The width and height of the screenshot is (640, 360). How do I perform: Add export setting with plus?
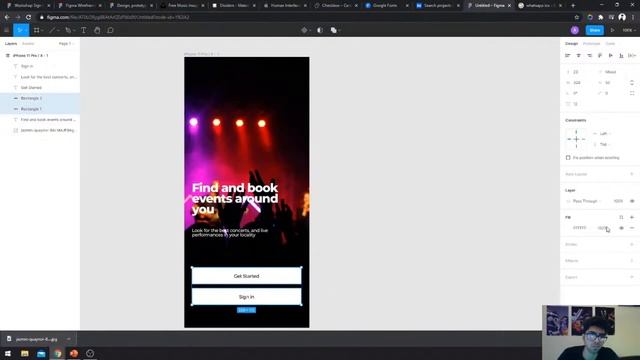pos(632,277)
